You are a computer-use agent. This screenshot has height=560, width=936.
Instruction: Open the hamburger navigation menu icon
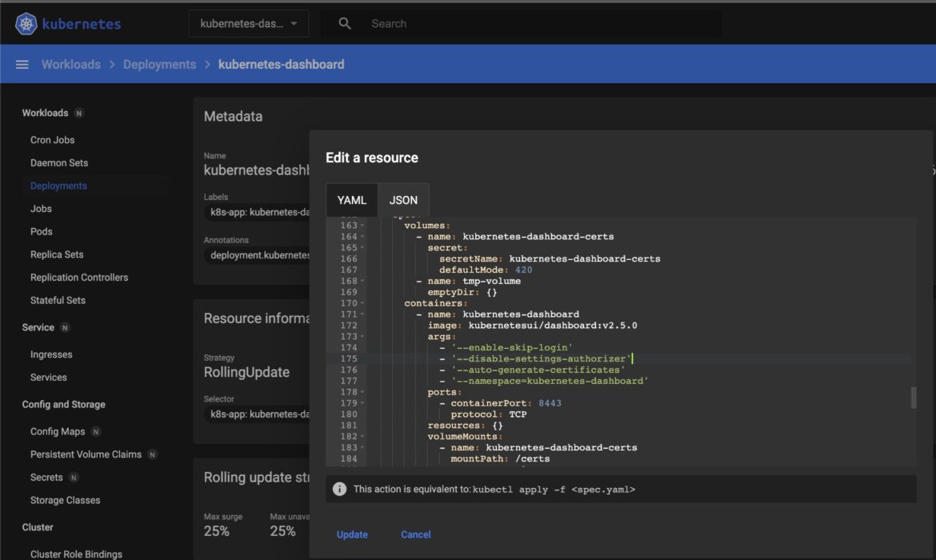click(22, 65)
